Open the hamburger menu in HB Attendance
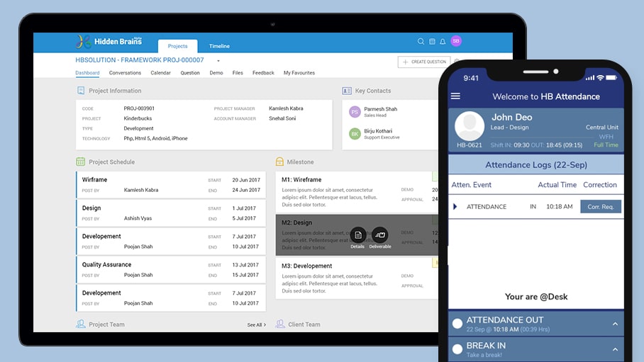644x362 pixels. [x=455, y=96]
